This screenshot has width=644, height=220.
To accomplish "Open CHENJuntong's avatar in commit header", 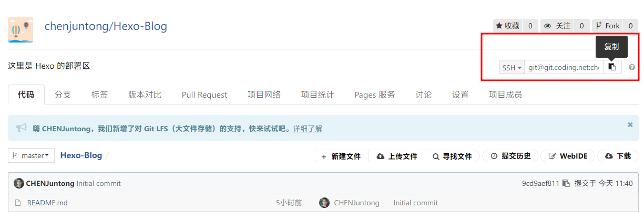I will (x=19, y=183).
